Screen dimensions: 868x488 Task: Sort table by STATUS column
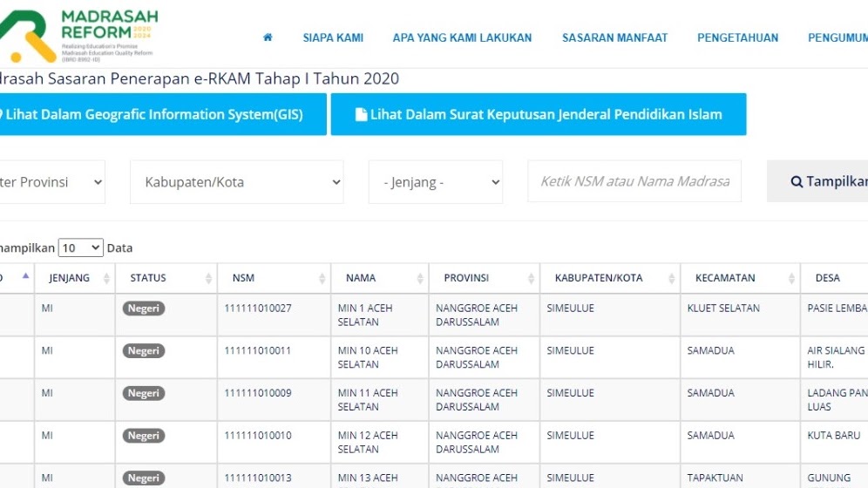166,278
